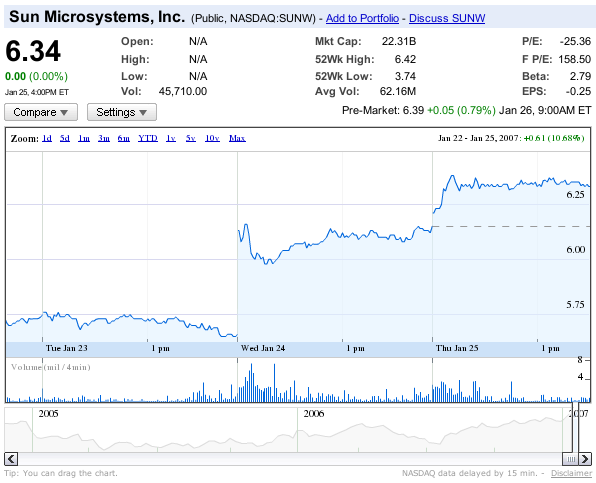596x483 pixels.
Task: Click the Wed Jan 24 date label
Action: click(263, 348)
